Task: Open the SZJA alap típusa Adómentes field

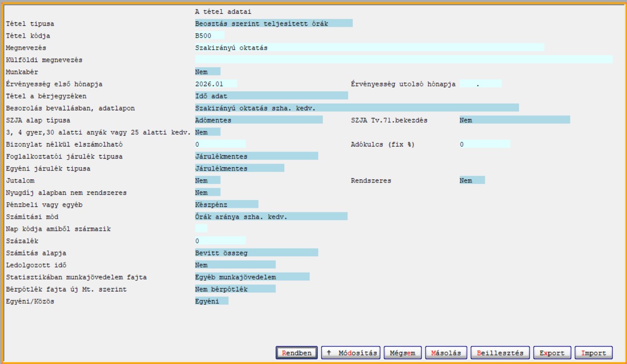Action: [x=259, y=120]
